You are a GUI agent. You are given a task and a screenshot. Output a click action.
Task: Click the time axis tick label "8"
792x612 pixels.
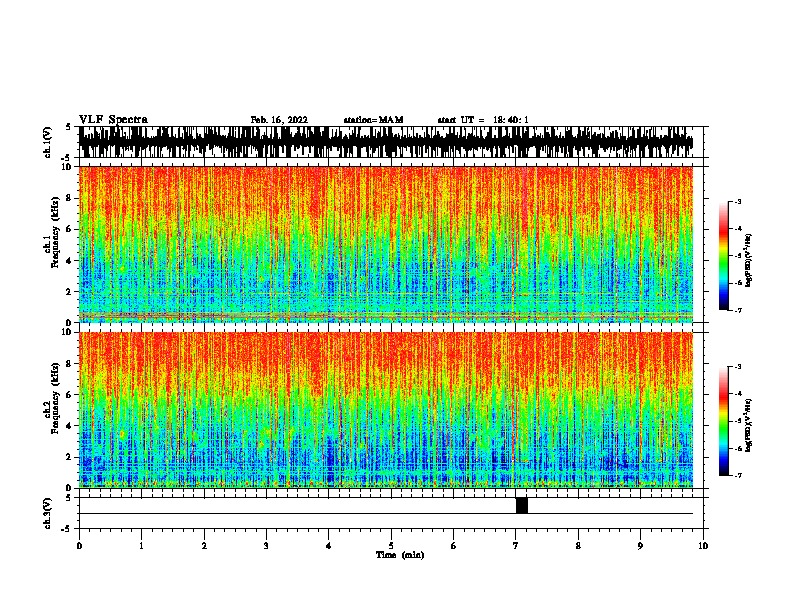pos(578,545)
